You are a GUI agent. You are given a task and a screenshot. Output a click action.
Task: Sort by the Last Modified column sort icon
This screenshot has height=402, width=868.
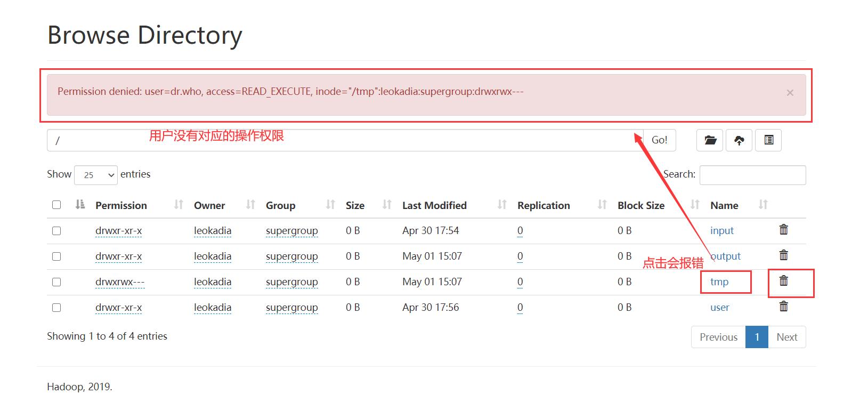pos(502,205)
